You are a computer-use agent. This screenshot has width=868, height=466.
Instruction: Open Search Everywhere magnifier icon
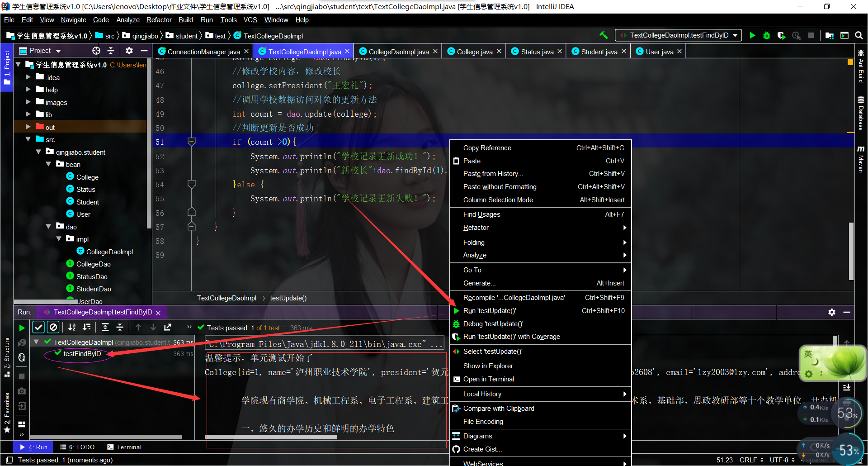point(859,35)
